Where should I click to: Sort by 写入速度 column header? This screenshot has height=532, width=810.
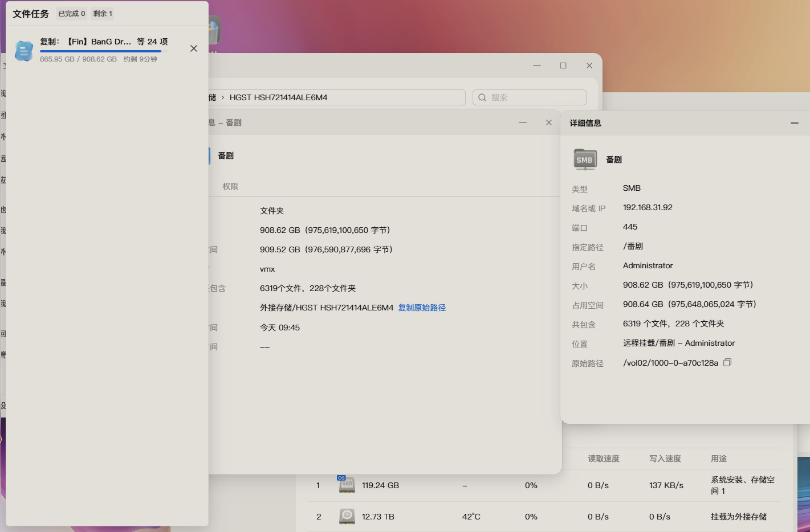pyautogui.click(x=665, y=459)
